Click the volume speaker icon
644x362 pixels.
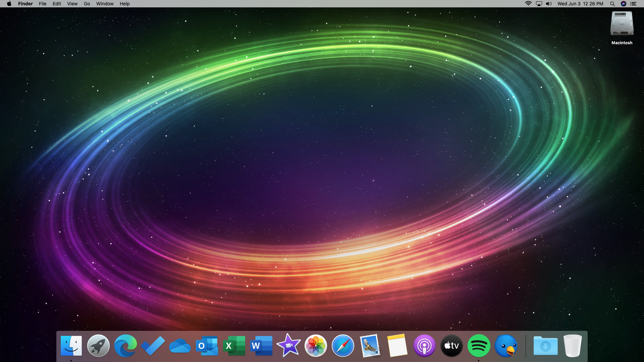pyautogui.click(x=549, y=4)
